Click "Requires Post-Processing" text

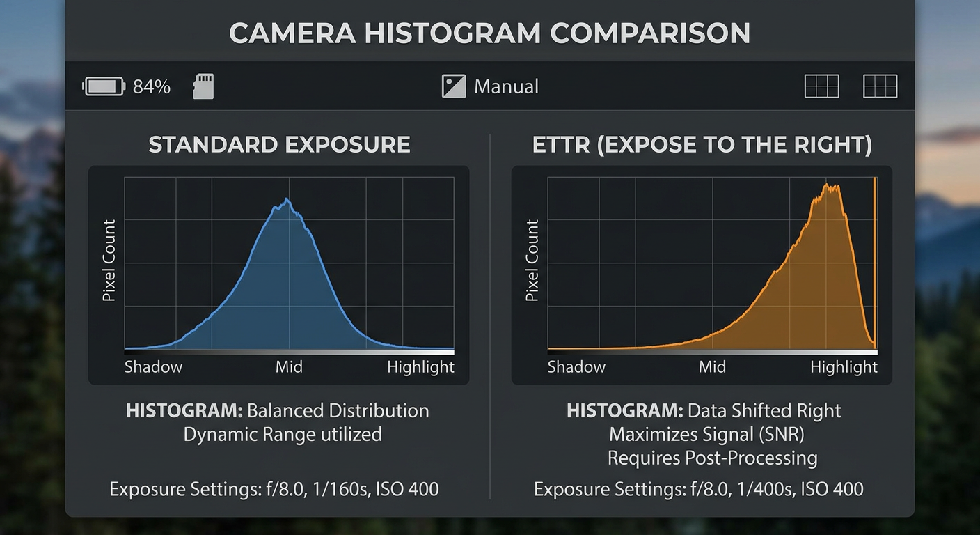(x=712, y=458)
